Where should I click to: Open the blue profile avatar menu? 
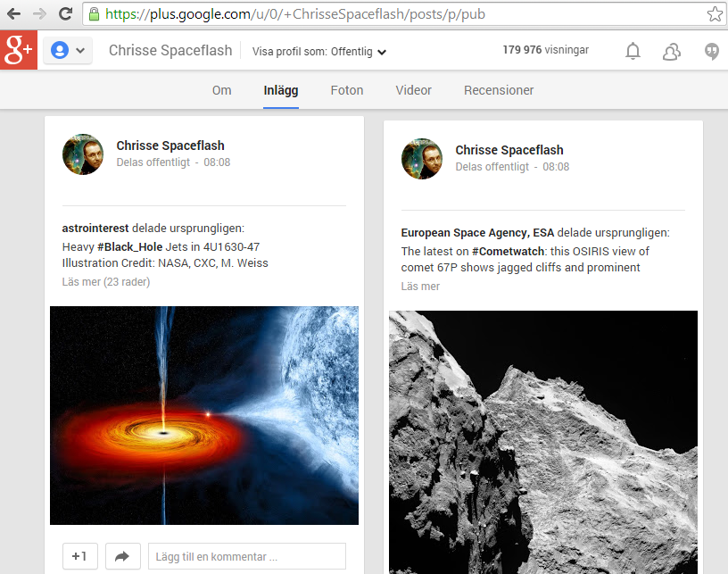68,50
